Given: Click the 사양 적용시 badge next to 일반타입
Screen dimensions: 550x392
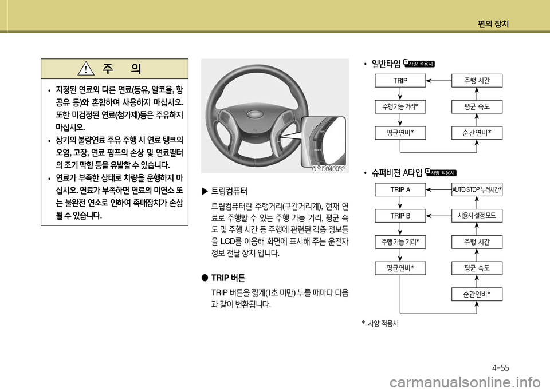Looking at the screenshot, I should (419, 64).
